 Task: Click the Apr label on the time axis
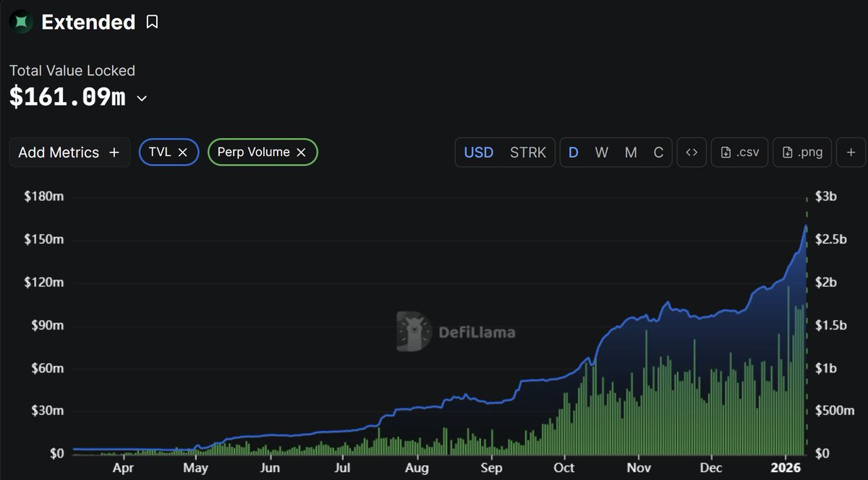click(123, 468)
